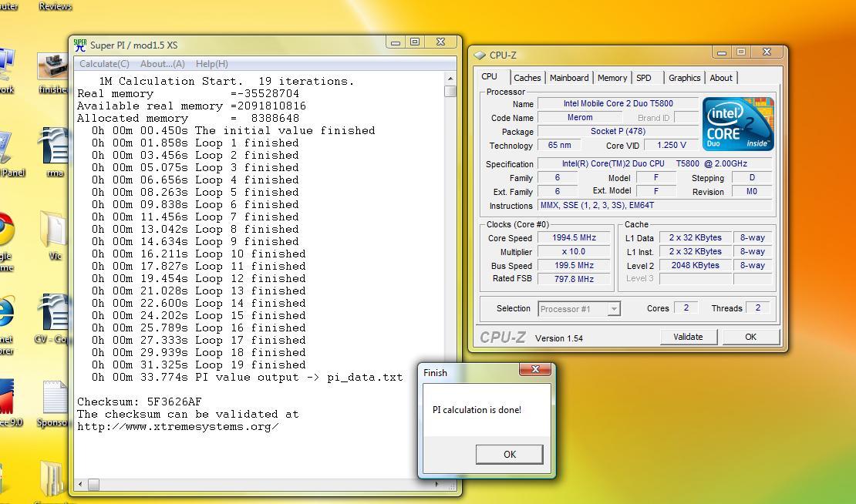Open the Help(H) menu in Super PI
Viewport: 856px width, 504px height.
coord(212,64)
